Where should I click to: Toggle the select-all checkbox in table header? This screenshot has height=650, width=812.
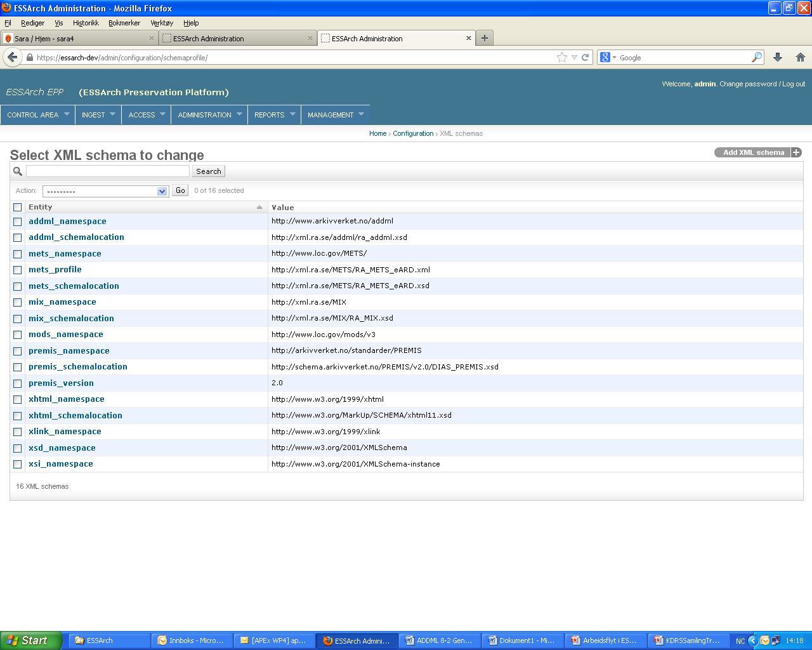(x=18, y=207)
